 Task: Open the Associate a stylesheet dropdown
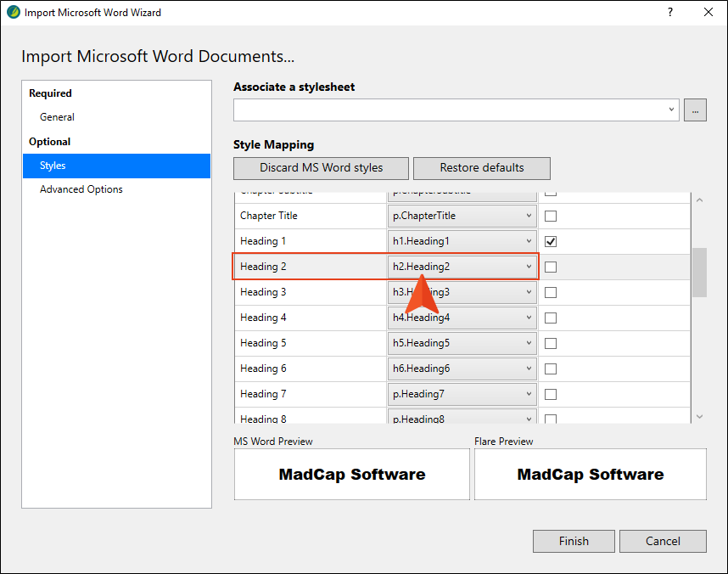point(456,110)
